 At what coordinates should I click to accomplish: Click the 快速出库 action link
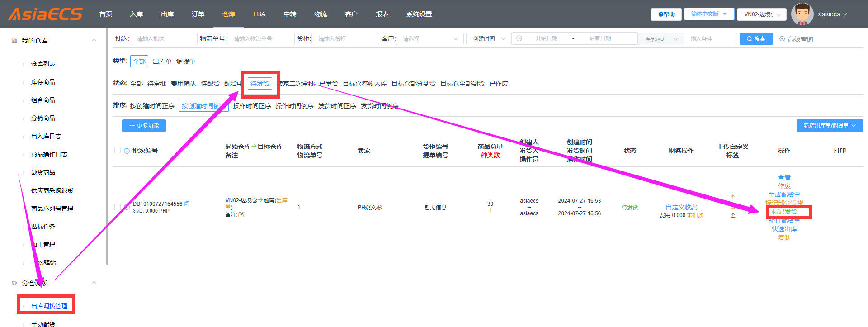point(784,229)
